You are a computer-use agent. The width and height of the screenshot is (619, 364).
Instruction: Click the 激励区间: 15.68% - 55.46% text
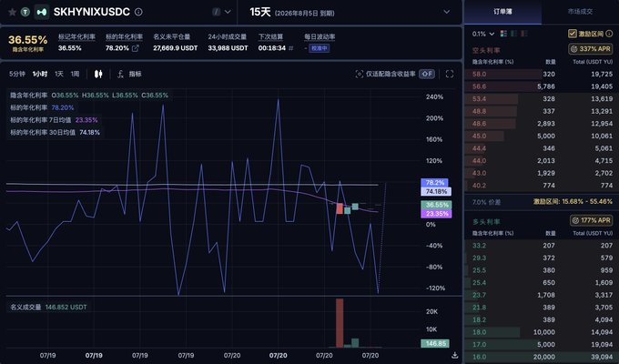click(573, 202)
